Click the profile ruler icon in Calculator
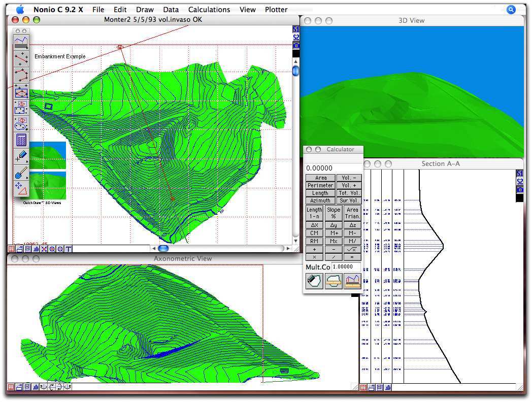 (x=353, y=281)
